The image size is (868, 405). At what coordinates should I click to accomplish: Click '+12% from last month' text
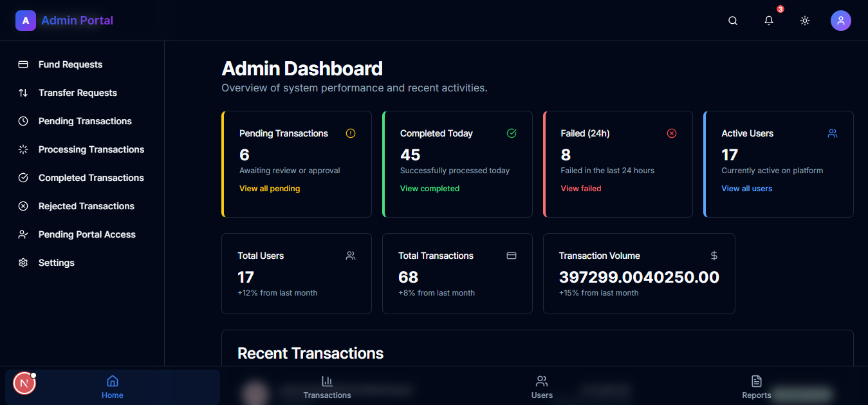[278, 293]
